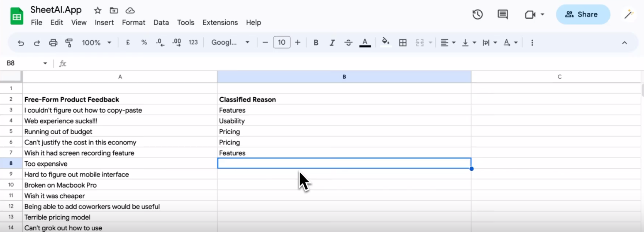The width and height of the screenshot is (644, 232).
Task: Decrease decimal places
Action: click(x=160, y=42)
